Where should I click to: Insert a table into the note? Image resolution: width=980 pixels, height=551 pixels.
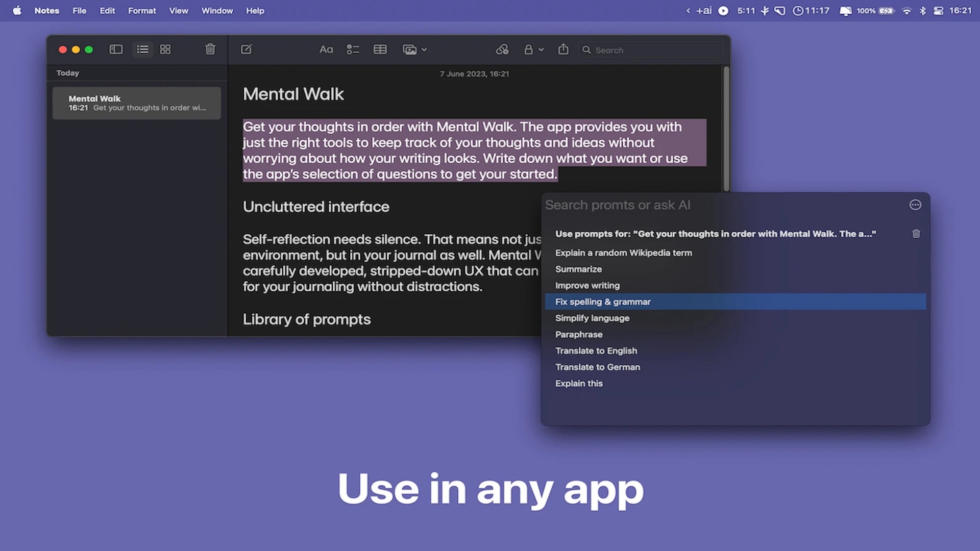point(380,49)
